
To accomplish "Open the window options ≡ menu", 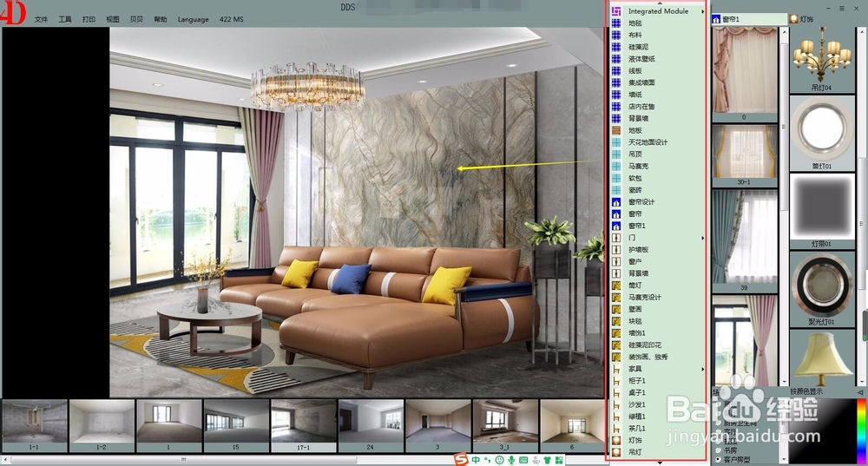I will tap(841, 9).
